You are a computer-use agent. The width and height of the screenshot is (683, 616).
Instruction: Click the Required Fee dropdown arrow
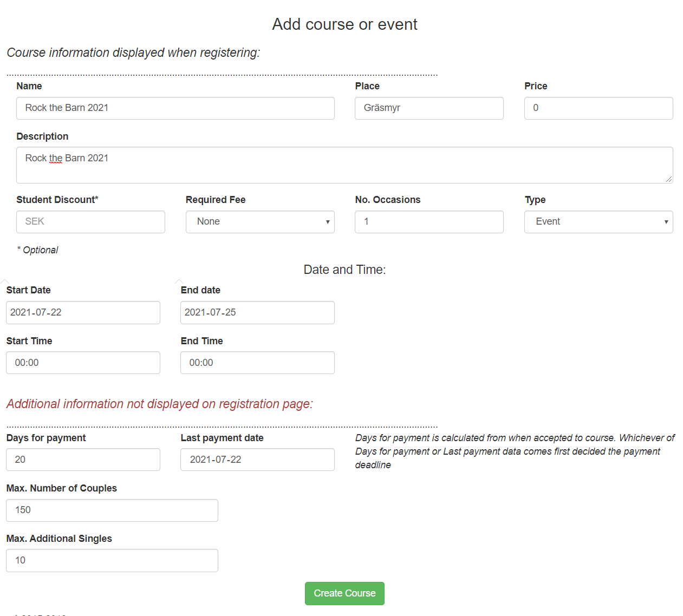(x=327, y=222)
